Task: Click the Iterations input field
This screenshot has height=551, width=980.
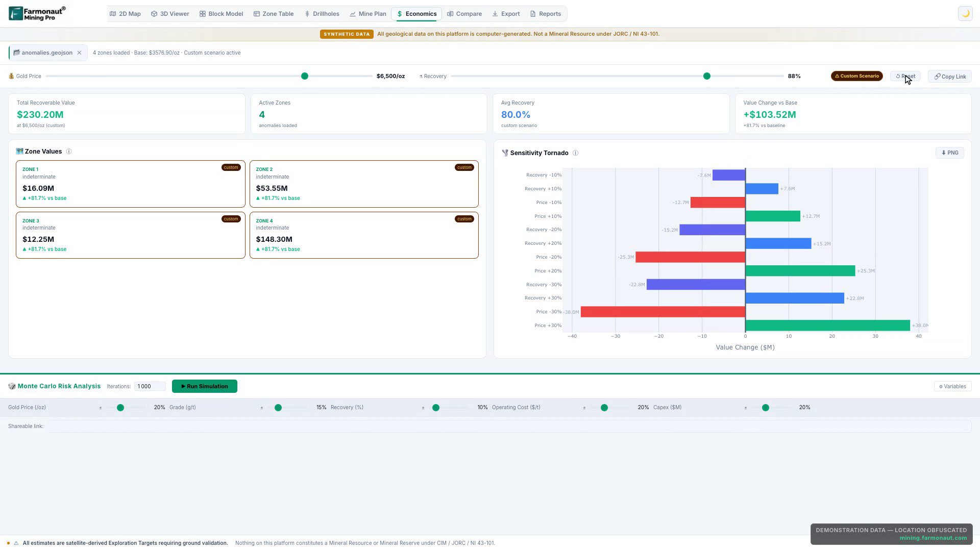Action: pos(150,386)
